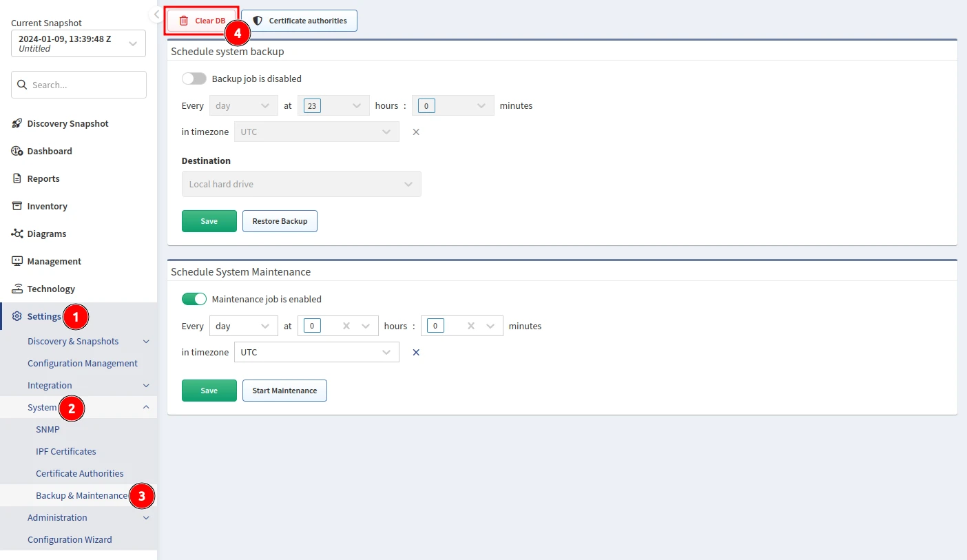Viewport: 967px width, 560px height.
Task: Expand the Discovery & Snapshots submenu
Action: point(145,342)
